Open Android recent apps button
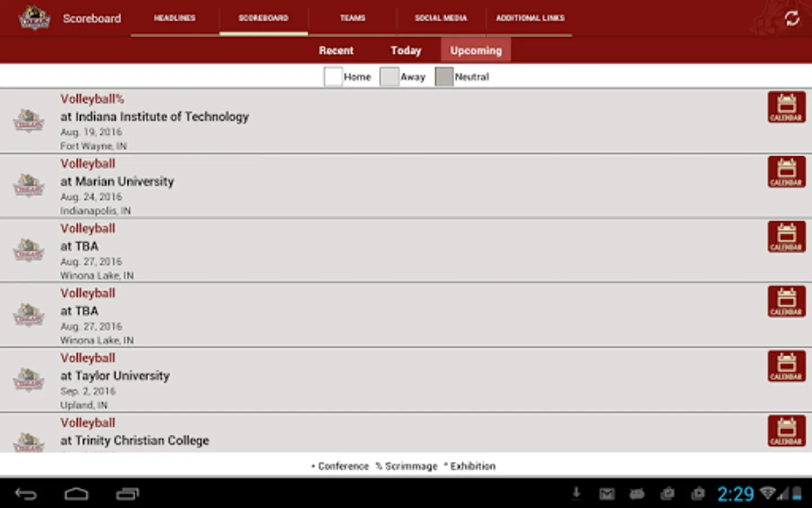The image size is (812, 508). coord(127,494)
